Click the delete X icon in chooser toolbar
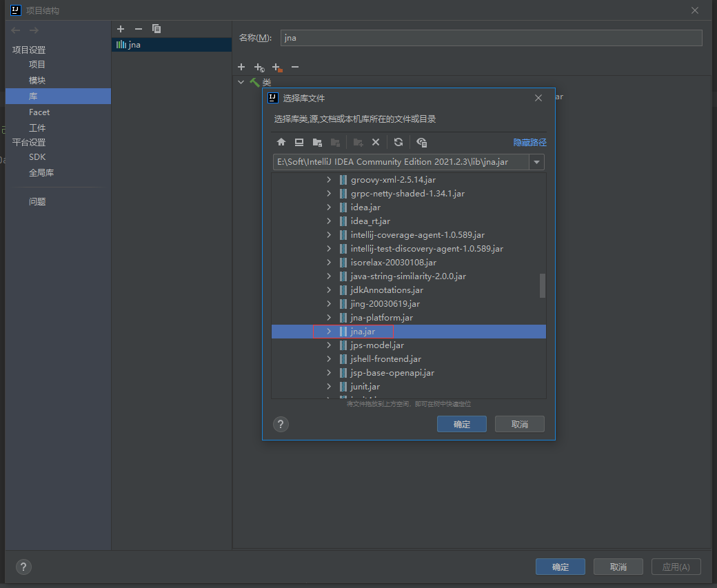Viewport: 717px width, 588px height. coord(376,142)
